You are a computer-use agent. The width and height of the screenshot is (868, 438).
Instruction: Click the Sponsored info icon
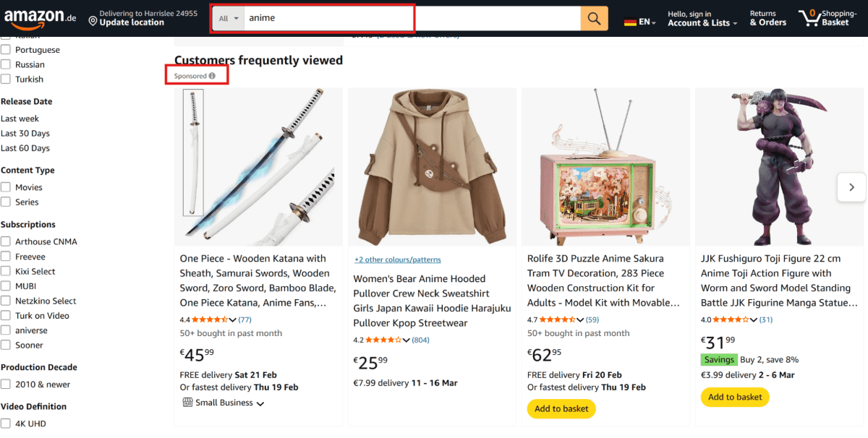(212, 76)
